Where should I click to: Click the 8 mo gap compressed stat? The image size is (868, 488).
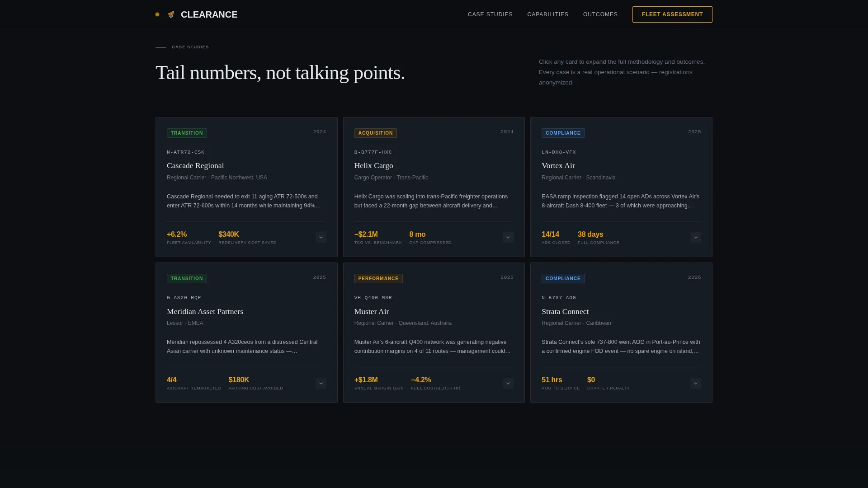pos(430,238)
